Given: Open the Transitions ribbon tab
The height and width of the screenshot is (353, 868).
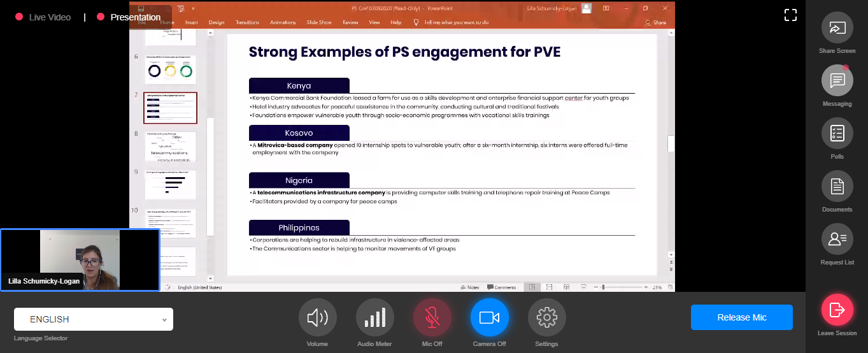Looking at the screenshot, I should pyautogui.click(x=247, y=22).
